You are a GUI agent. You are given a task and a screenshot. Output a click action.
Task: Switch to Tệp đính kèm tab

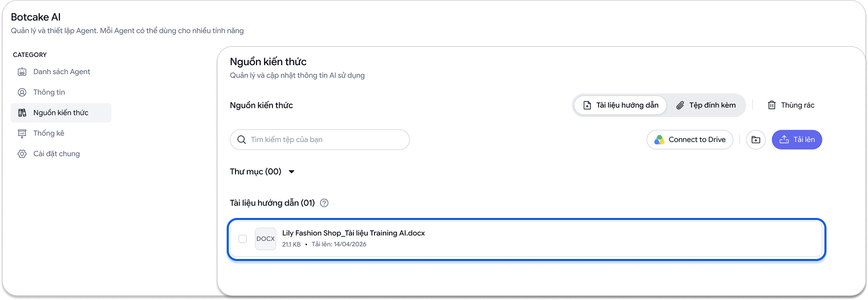tap(706, 105)
